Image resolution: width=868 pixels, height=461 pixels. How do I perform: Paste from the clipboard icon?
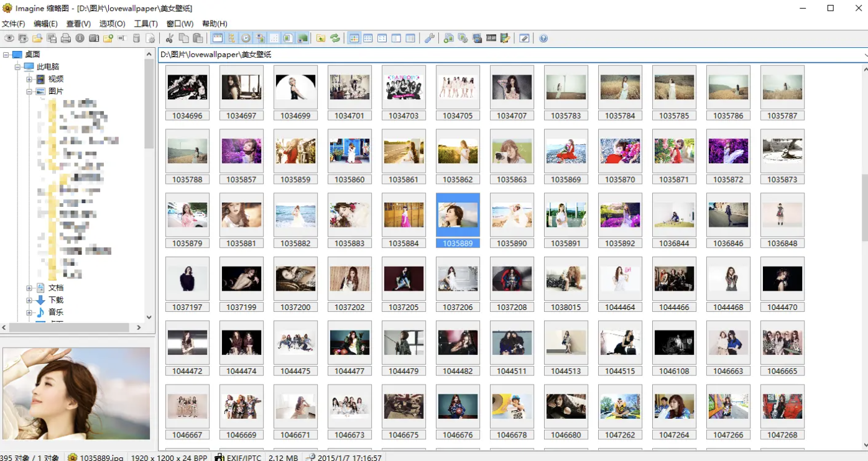click(x=198, y=39)
